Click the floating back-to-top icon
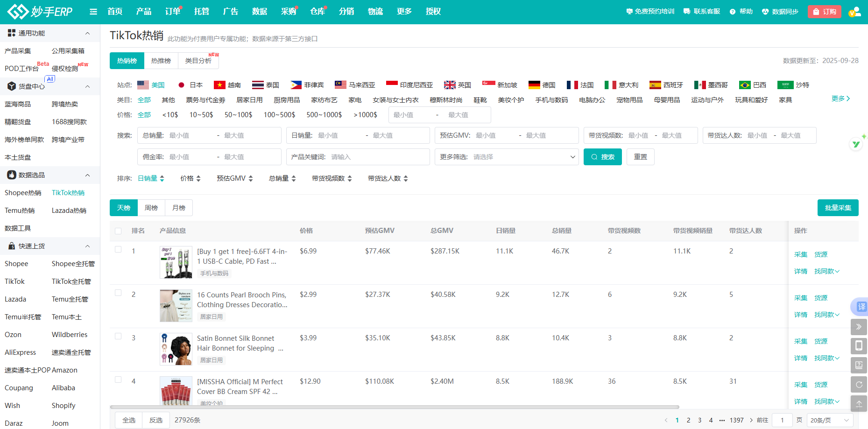Viewport: 868px width, 429px height. 859,403
